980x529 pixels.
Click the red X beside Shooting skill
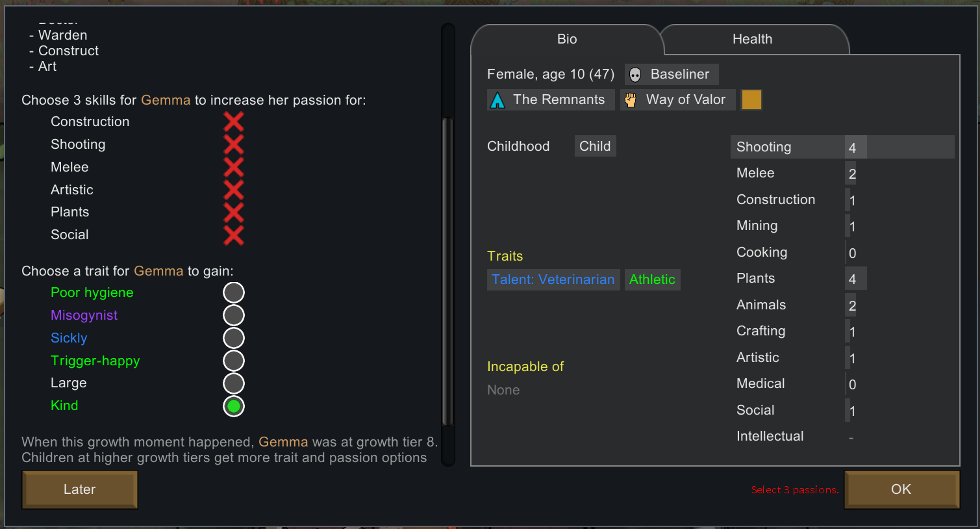coord(234,144)
